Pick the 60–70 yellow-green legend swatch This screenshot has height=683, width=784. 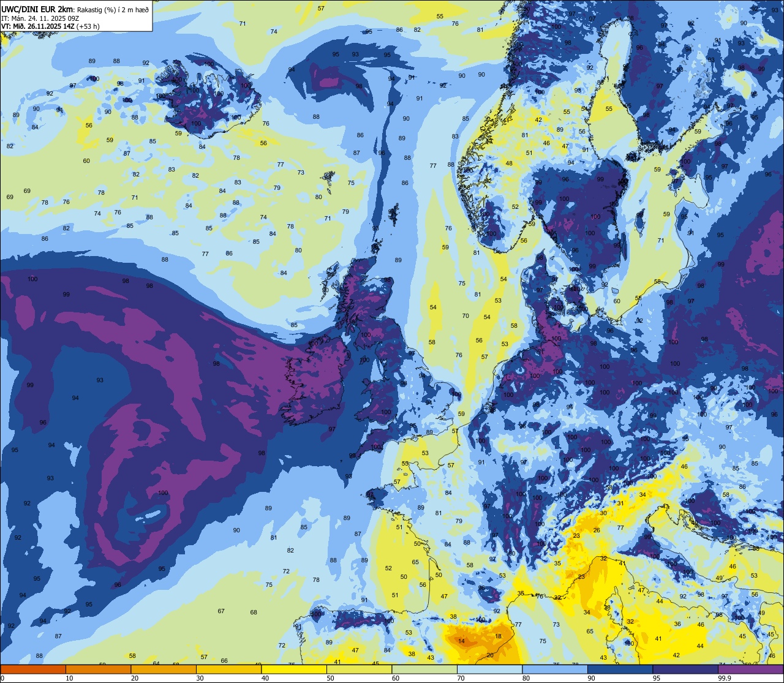424,669
